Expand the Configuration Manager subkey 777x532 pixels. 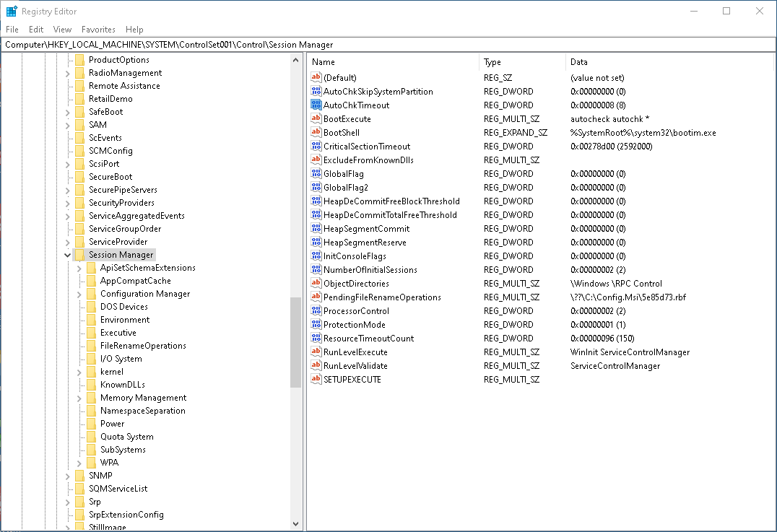pyautogui.click(x=79, y=294)
